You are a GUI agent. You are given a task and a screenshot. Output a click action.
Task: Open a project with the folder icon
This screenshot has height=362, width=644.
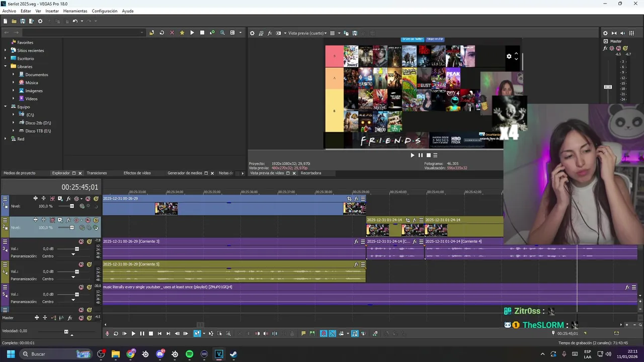pos(14,21)
